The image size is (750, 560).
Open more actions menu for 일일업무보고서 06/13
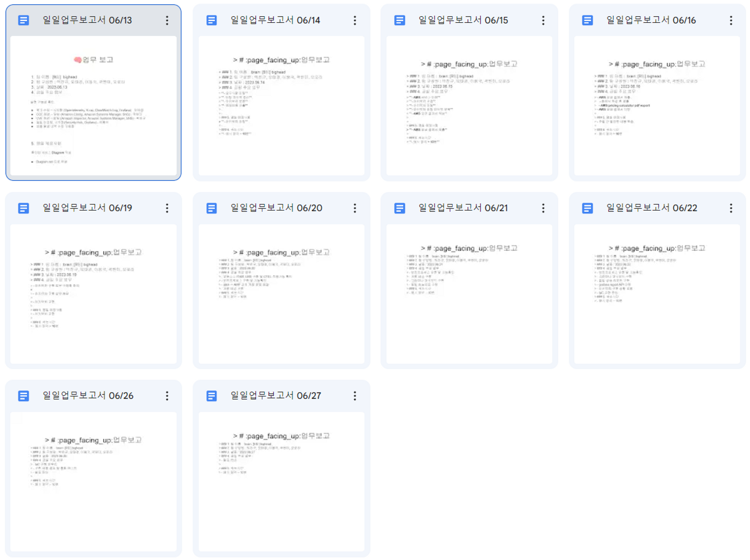click(167, 20)
